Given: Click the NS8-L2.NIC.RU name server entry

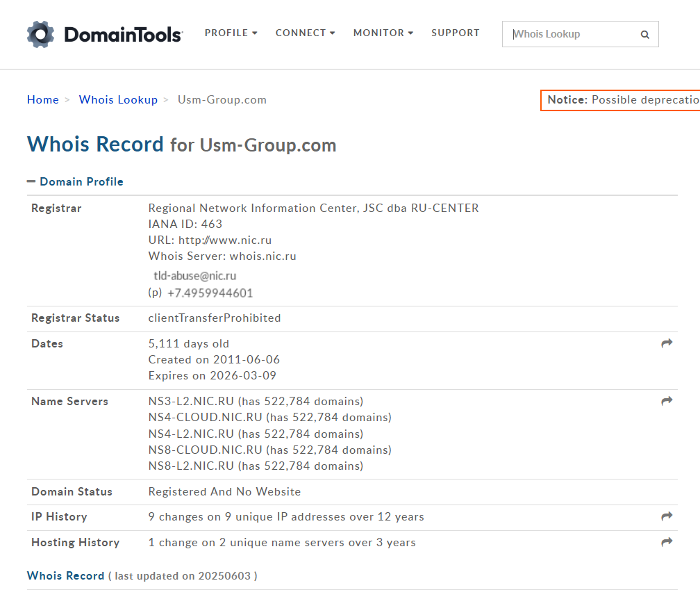Looking at the screenshot, I should point(256,466).
